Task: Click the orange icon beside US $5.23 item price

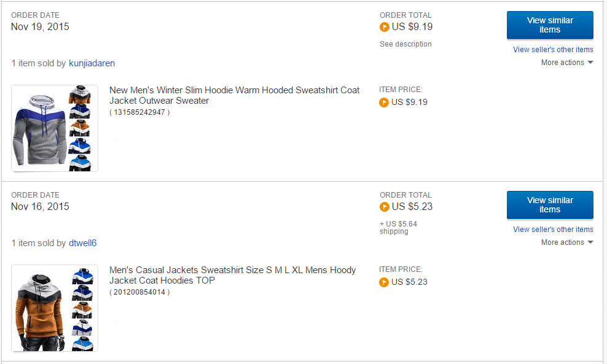Action: (x=385, y=282)
